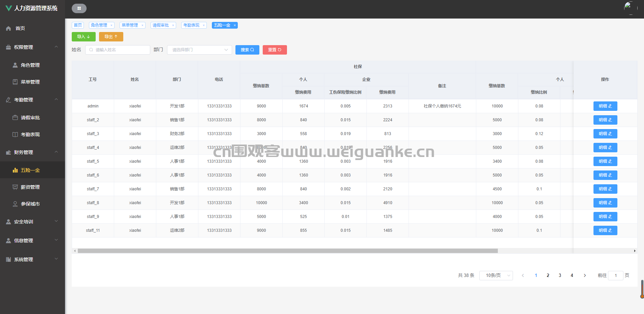Click the folder icon beside 请假审批
This screenshot has width=644, height=314.
(x=15, y=118)
